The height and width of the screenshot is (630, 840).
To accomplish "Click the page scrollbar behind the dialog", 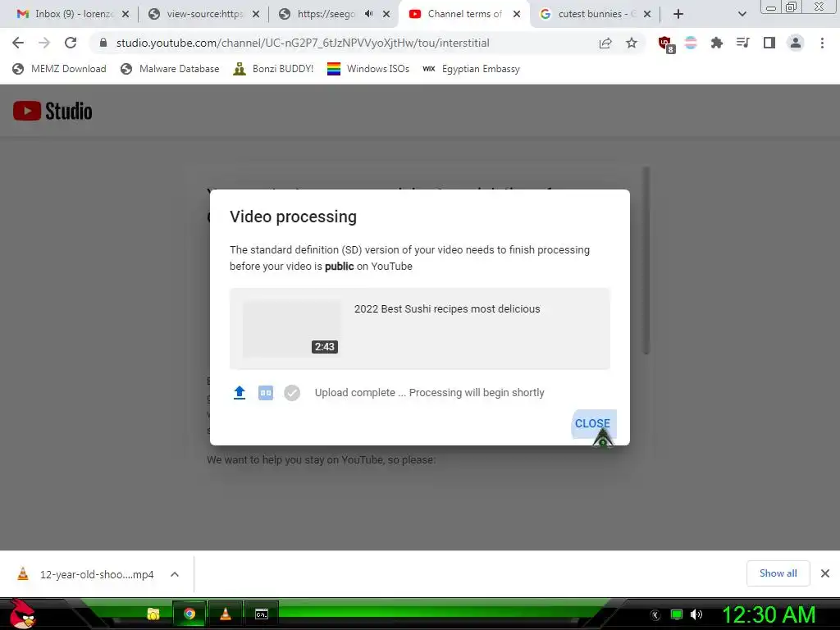I will tap(646, 260).
